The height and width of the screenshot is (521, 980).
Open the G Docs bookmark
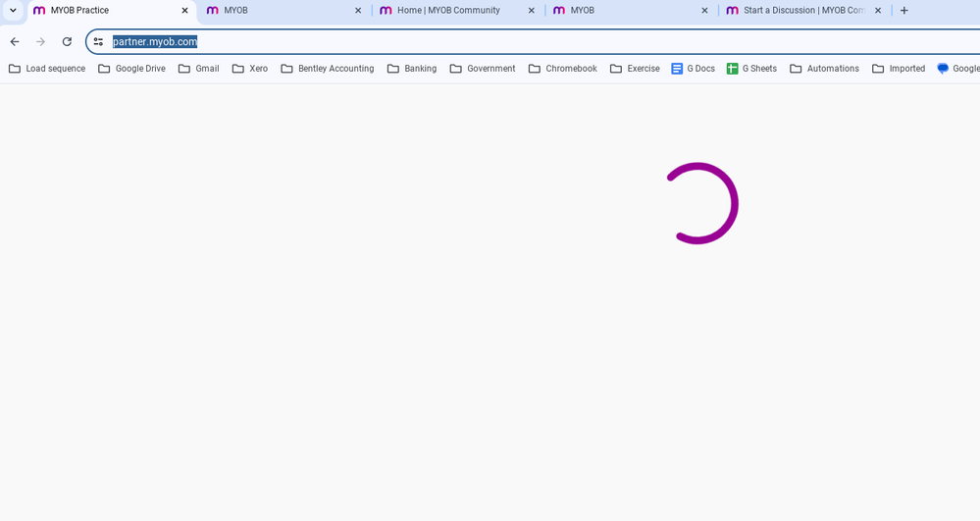tap(693, 69)
